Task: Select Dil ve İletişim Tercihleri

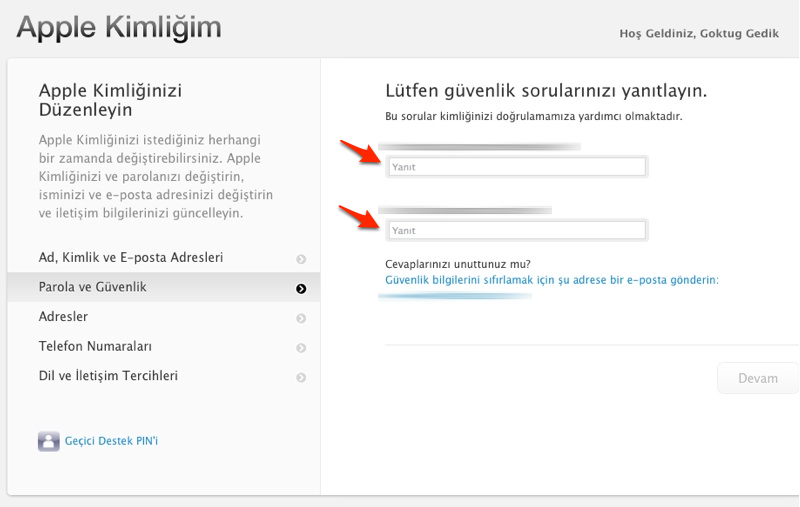Action: tap(108, 376)
